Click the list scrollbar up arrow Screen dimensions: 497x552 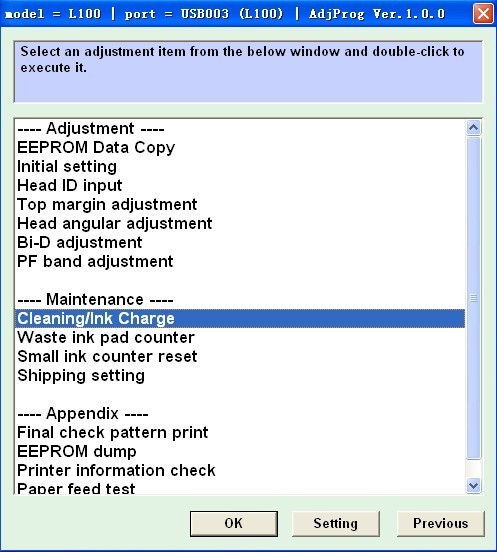coord(473,128)
